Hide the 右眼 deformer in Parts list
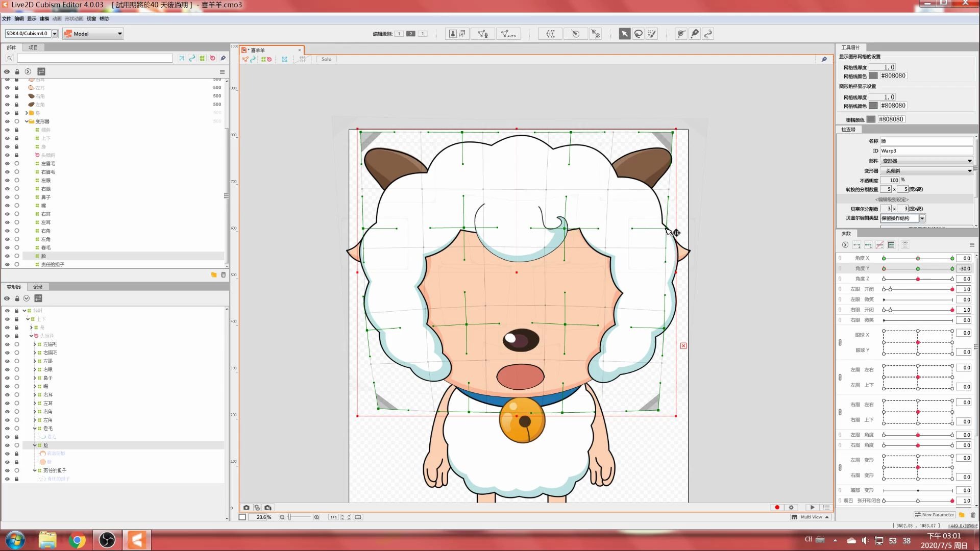Image resolution: width=980 pixels, height=551 pixels. point(7,189)
